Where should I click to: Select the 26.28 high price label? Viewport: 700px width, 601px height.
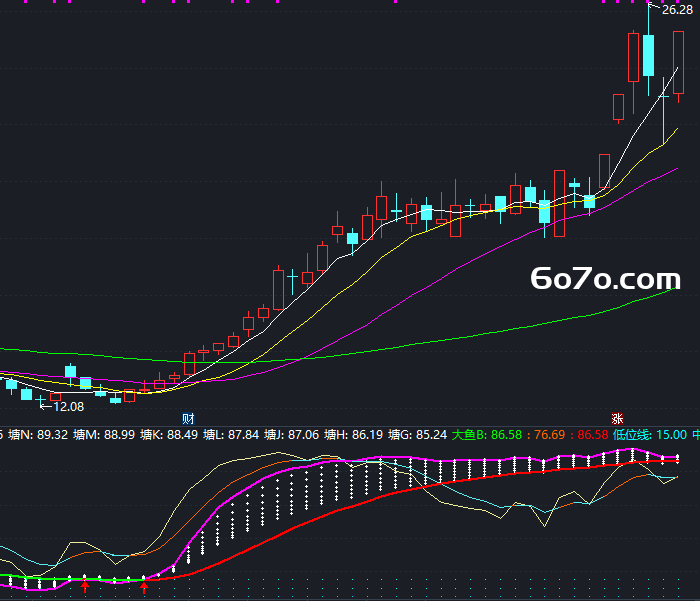click(x=677, y=10)
